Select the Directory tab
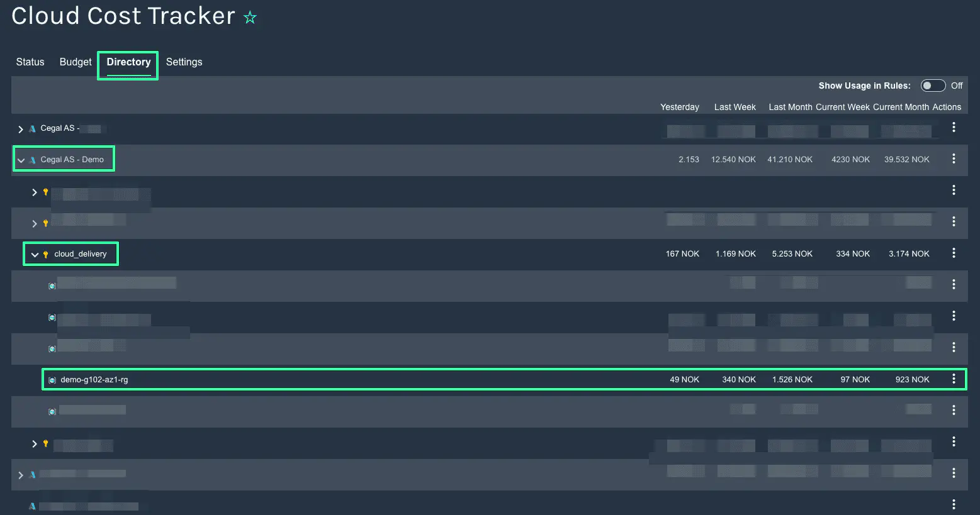Image resolution: width=980 pixels, height=515 pixels. click(128, 62)
